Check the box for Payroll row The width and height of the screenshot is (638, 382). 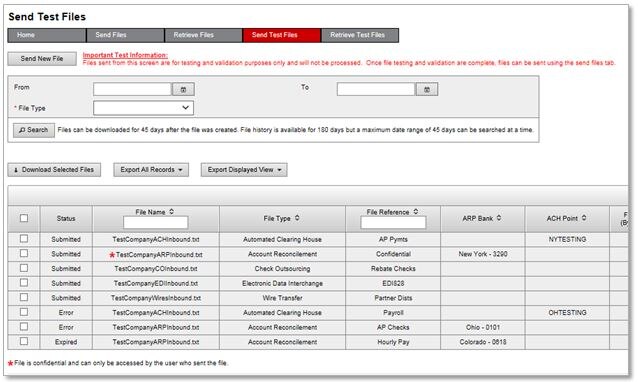(x=24, y=312)
